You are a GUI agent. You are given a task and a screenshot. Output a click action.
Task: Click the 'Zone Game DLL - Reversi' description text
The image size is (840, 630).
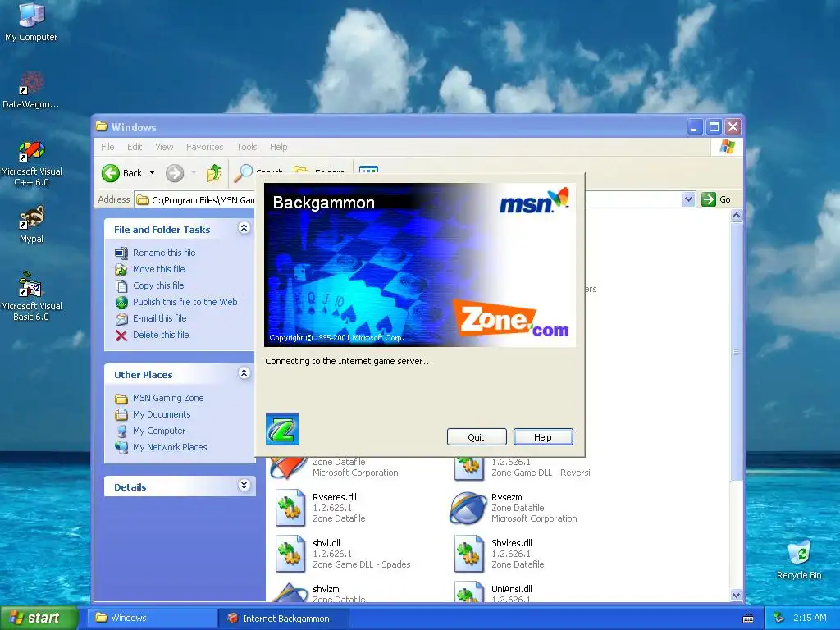coord(541,472)
